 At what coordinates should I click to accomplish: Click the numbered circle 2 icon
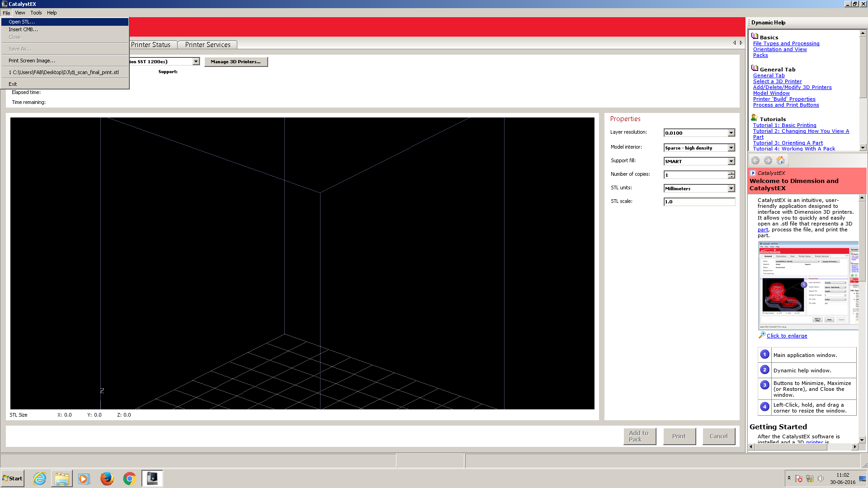tap(764, 370)
